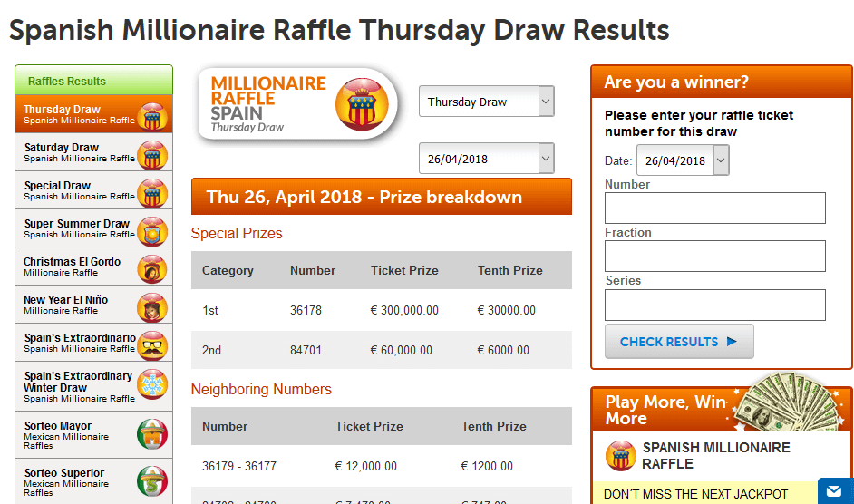Viewport: 854px width, 504px height.
Task: Click the Christmas El Gordo icon
Action: [152, 269]
